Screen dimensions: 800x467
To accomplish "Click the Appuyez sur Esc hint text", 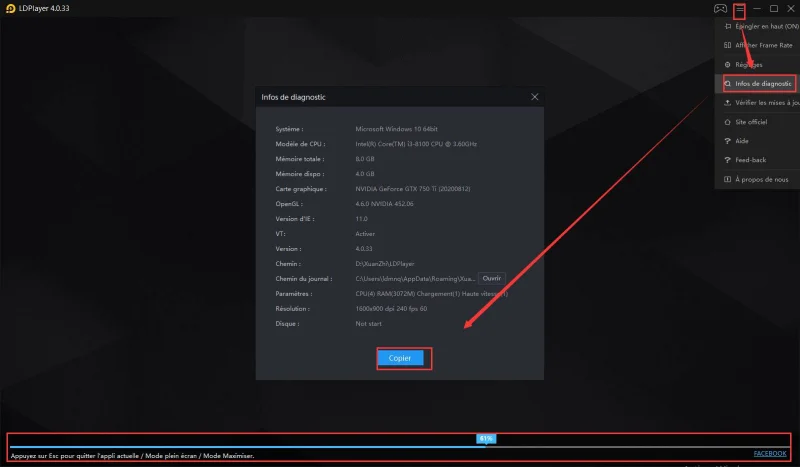I will [133, 456].
